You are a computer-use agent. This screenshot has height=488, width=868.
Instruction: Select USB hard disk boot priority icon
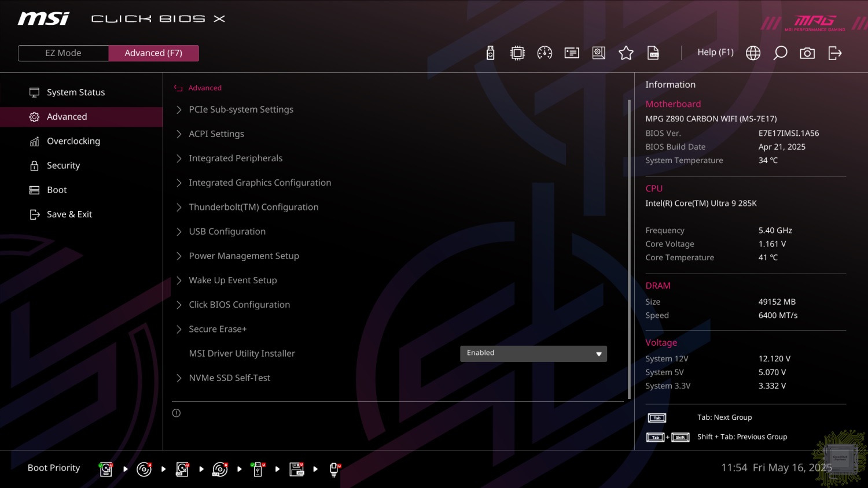[182, 469]
